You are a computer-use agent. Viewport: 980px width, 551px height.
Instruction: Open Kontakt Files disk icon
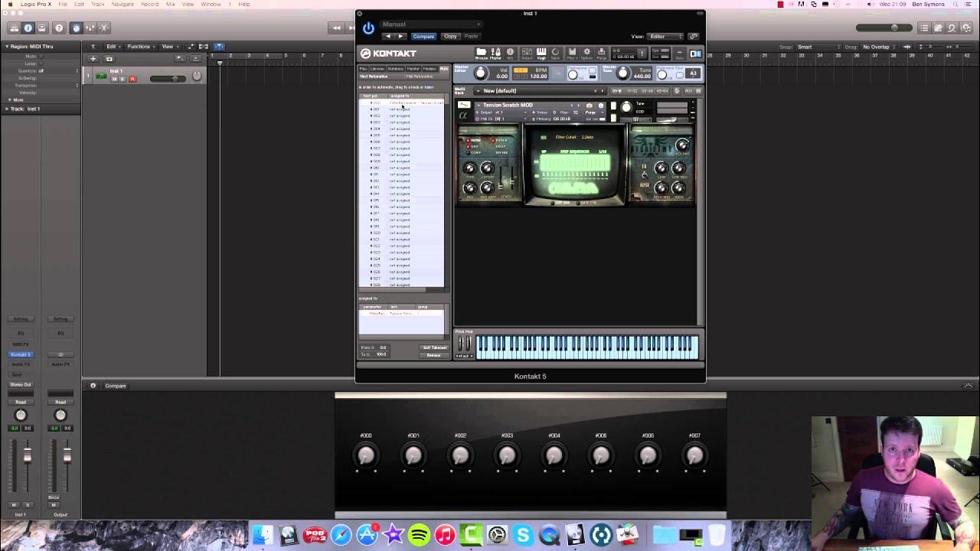[571, 54]
